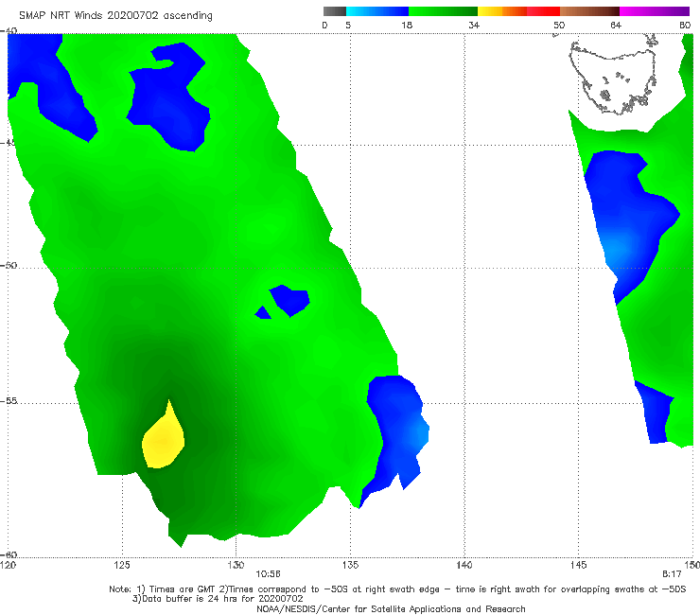Click the gray segment of the color bar

(335, 11)
